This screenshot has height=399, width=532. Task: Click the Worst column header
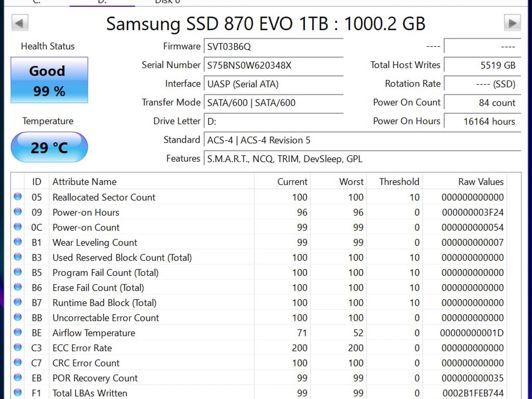pyautogui.click(x=338, y=182)
